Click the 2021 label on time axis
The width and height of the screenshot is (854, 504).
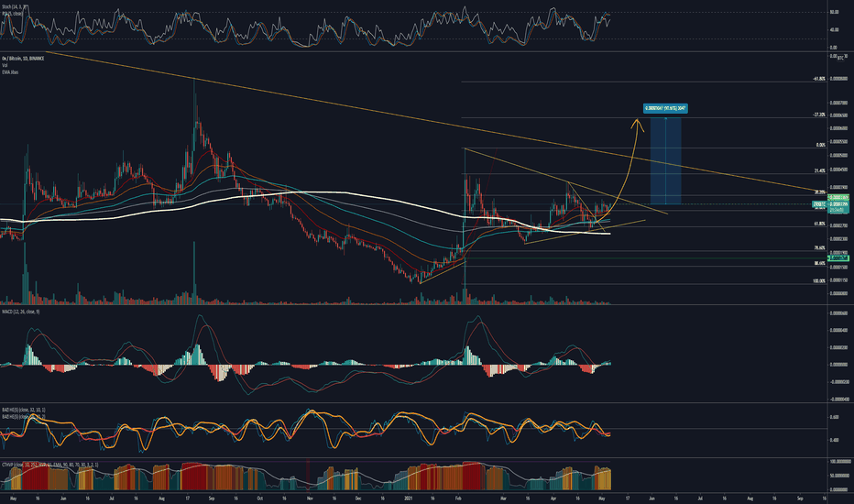click(x=409, y=498)
